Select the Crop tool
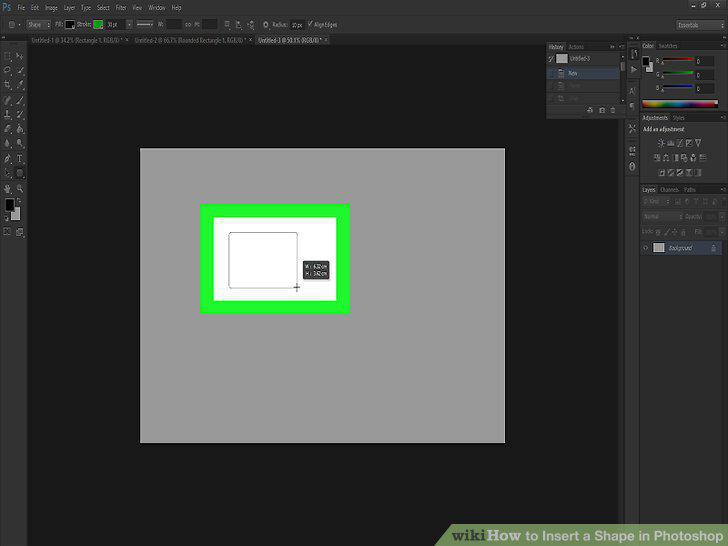This screenshot has width=728, height=546. point(7,85)
